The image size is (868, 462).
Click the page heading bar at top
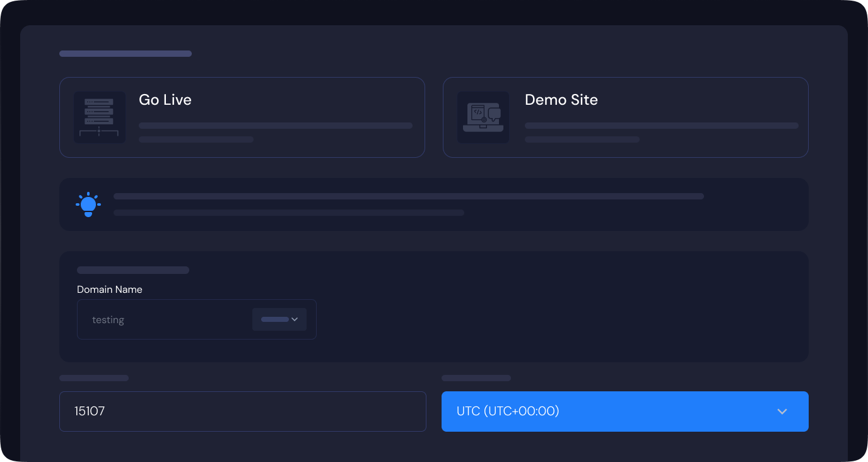(x=126, y=54)
